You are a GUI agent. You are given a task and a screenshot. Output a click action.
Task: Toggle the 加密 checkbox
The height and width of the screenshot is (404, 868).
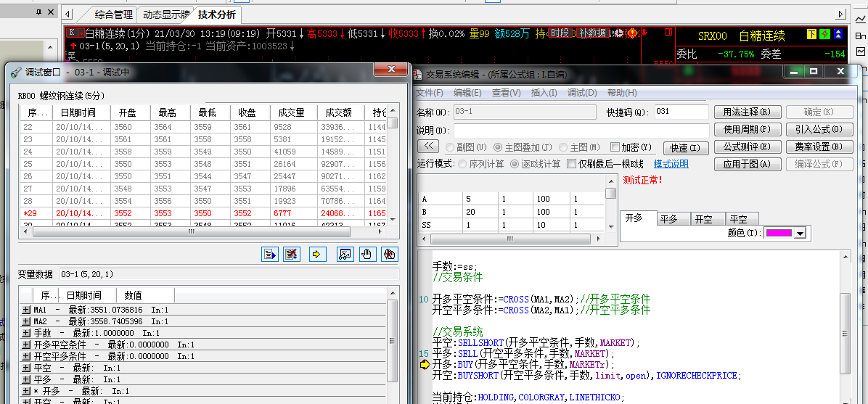[x=615, y=147]
